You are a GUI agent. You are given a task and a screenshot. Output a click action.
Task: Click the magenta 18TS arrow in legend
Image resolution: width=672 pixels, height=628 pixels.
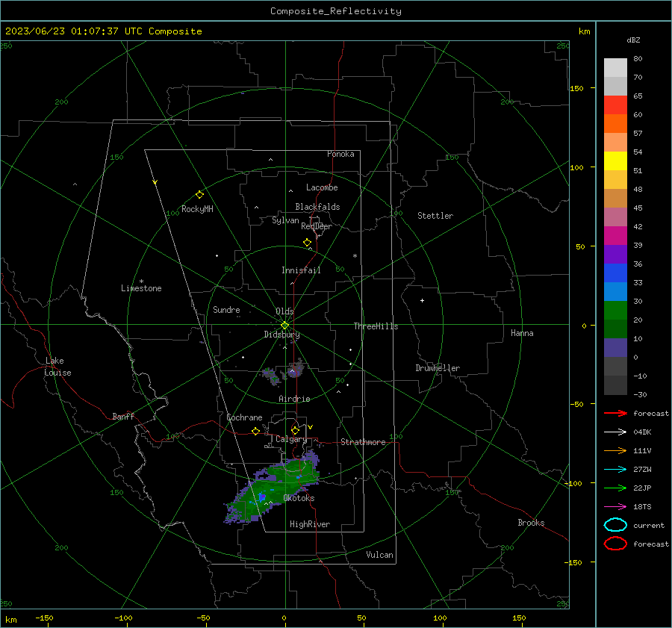[615, 507]
